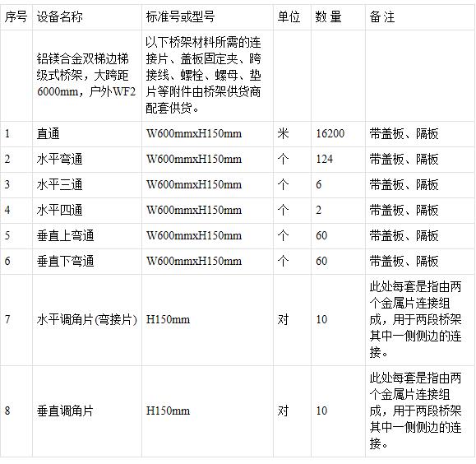
Task: Click the 以下桥架材料所需的连接片 note cell
Action: [x=207, y=76]
